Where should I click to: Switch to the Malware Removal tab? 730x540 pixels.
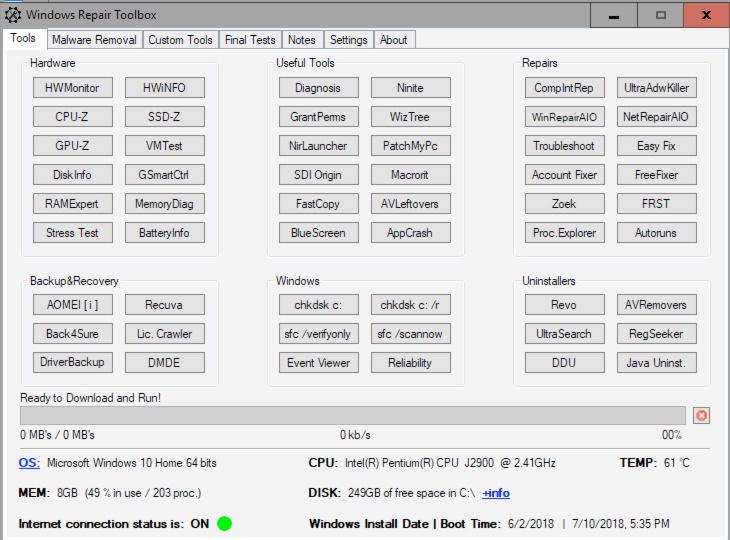point(95,40)
